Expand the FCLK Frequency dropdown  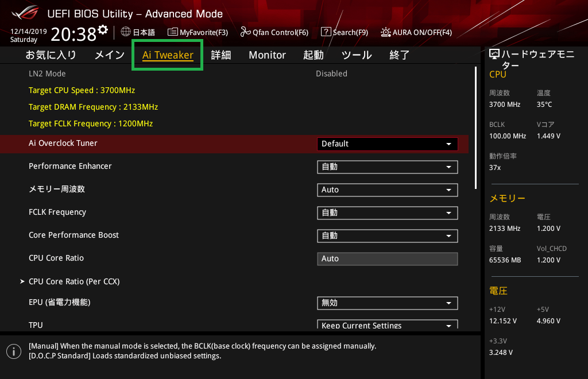pos(387,213)
